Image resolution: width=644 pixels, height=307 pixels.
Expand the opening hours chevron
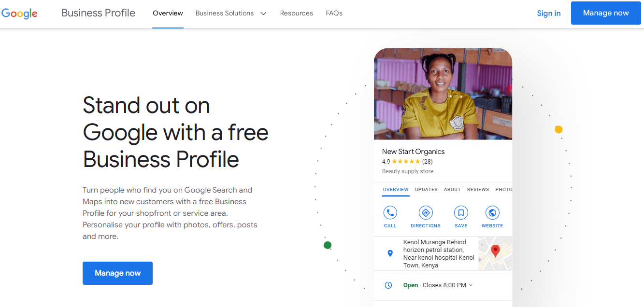(471, 285)
